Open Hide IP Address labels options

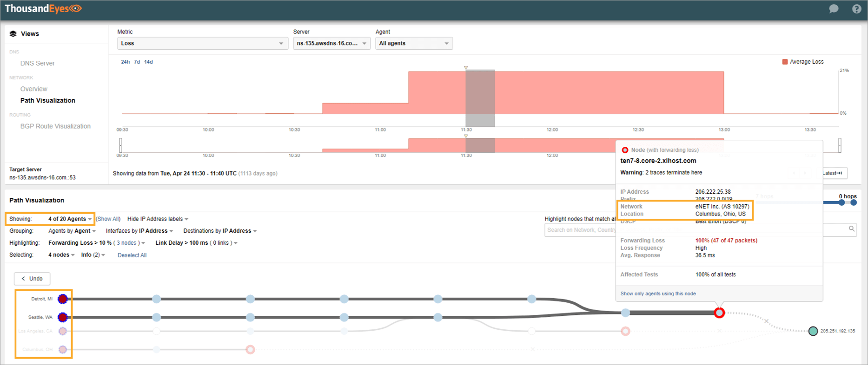coord(158,219)
